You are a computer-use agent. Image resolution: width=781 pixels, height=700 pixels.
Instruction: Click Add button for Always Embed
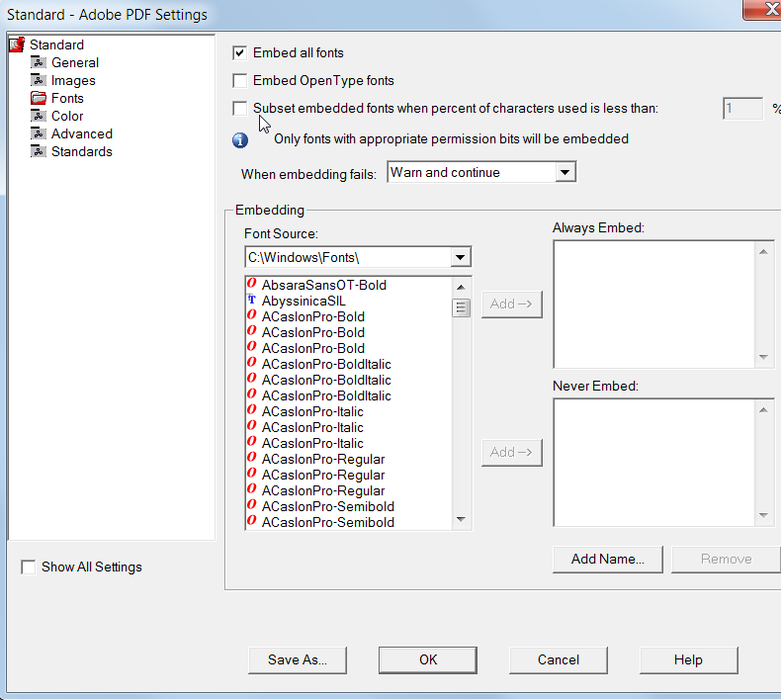click(511, 304)
